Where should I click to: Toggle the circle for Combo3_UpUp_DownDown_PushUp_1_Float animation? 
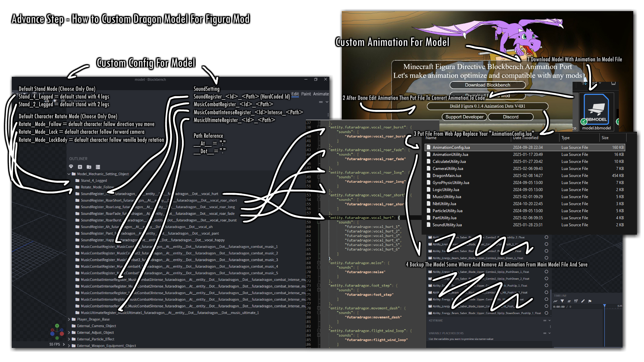point(546,313)
